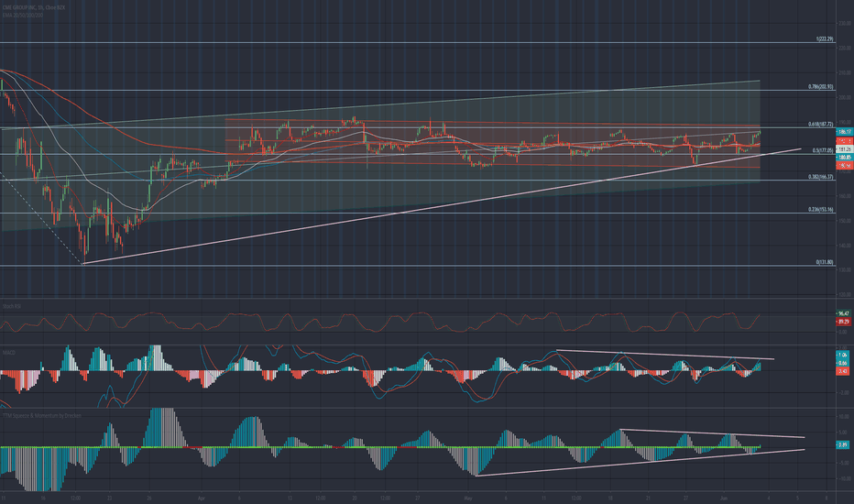Select the long ascending pink trendline
Viewport: 854px width, 504px height.
441,206
